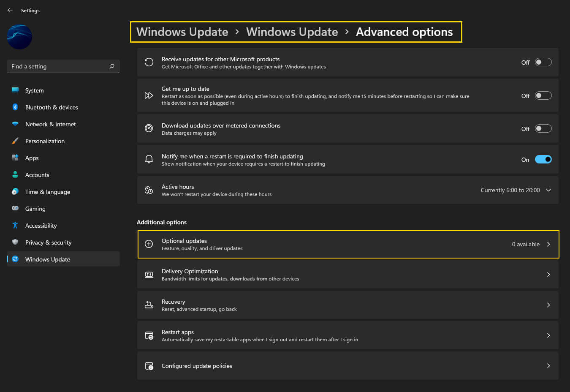This screenshot has height=392, width=570.
Task: Click Windows Update label in sidebar
Action: 48,259
